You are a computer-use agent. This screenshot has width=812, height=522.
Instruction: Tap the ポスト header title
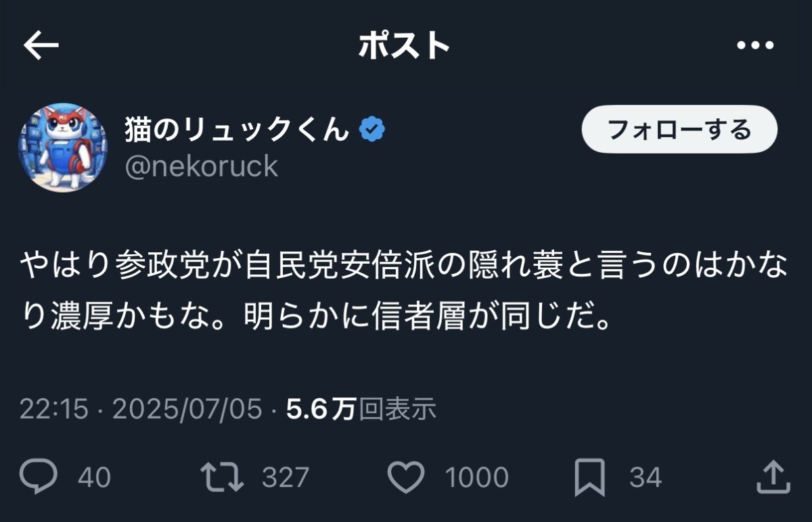[404, 45]
